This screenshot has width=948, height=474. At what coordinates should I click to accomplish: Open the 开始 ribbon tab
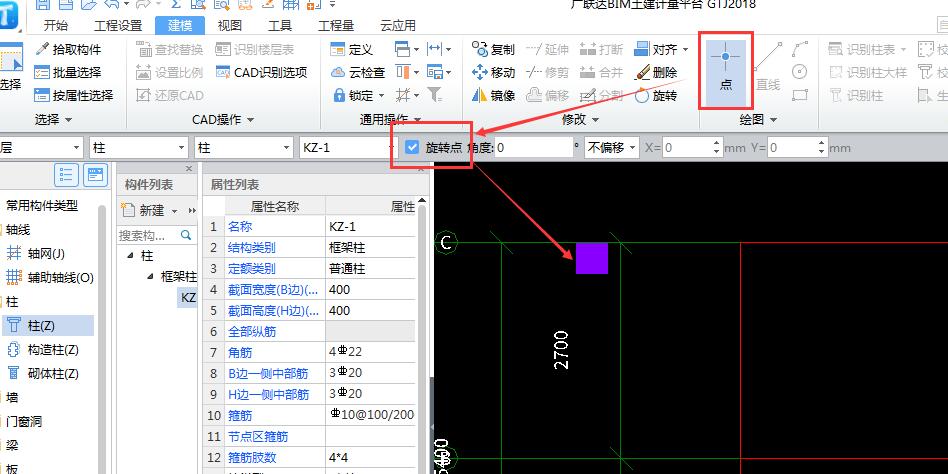[x=56, y=25]
